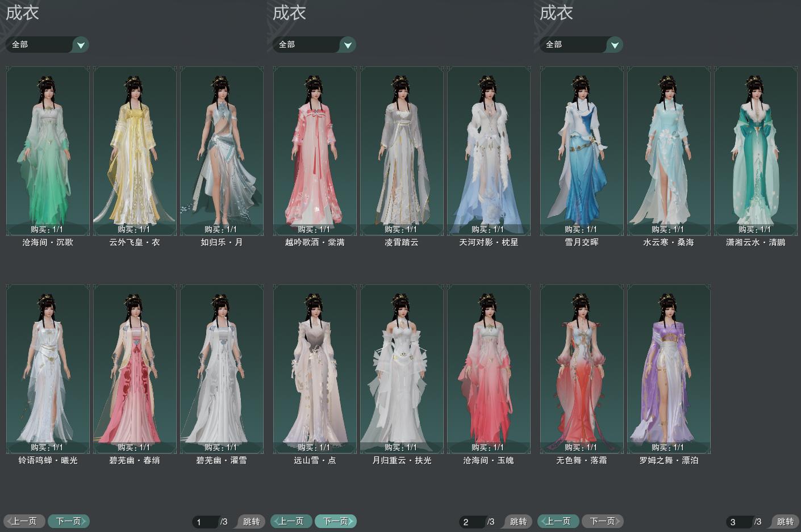Select the 雪月交晖 blue outfit

point(582,150)
